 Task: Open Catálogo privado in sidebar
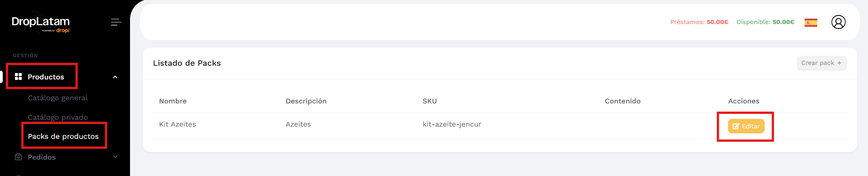point(58,117)
